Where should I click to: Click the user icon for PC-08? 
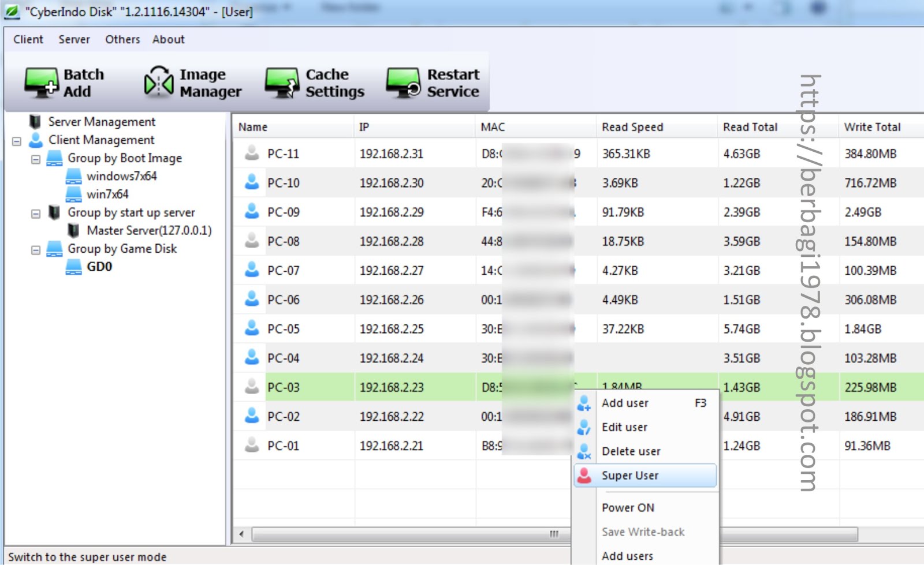pyautogui.click(x=252, y=241)
